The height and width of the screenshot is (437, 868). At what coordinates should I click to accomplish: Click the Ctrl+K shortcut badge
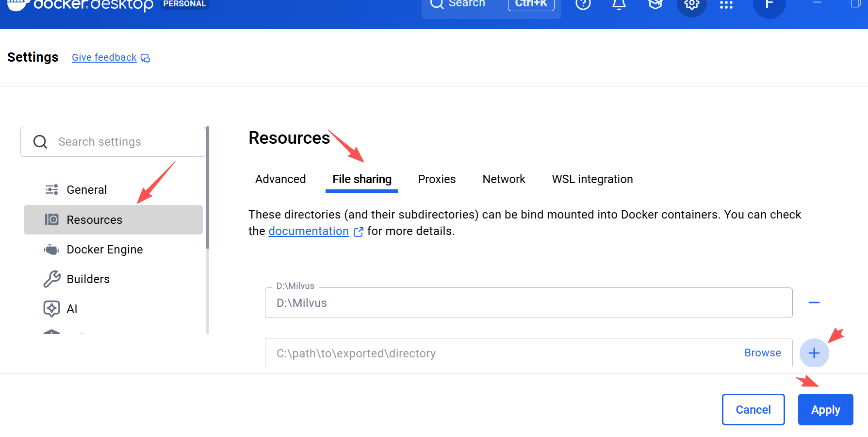(x=531, y=4)
